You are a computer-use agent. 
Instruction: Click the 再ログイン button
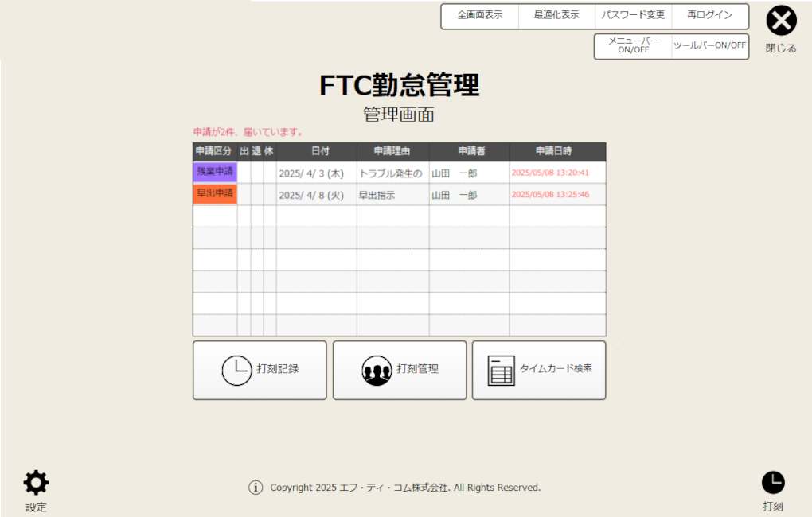[x=709, y=16]
